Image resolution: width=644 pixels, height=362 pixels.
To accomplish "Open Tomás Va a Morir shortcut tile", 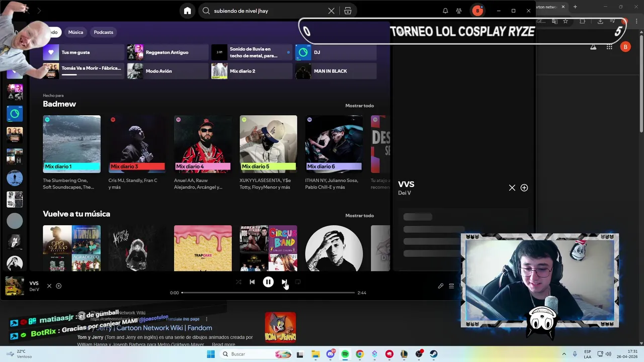I will (x=84, y=71).
